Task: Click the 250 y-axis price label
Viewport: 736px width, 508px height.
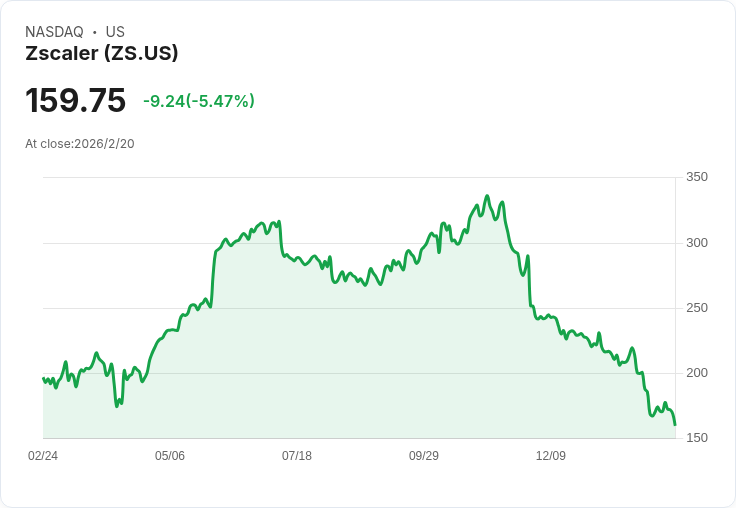Action: click(x=697, y=308)
